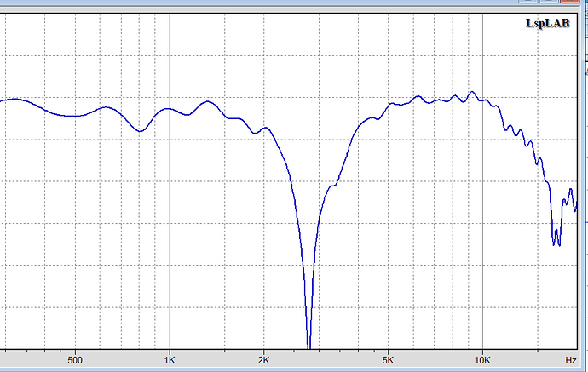The image size is (588, 372).
Task: Click the 500 frequency axis label
Action: coord(75,359)
